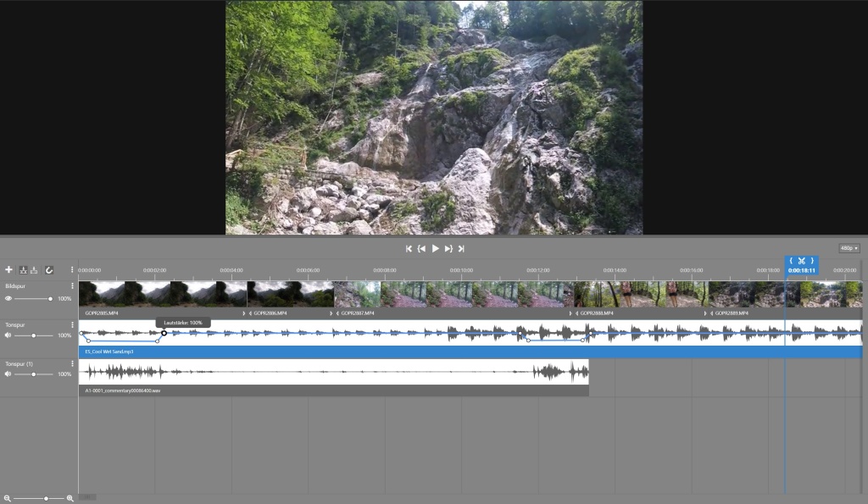Click the right trim bracket at the playhead

(812, 261)
